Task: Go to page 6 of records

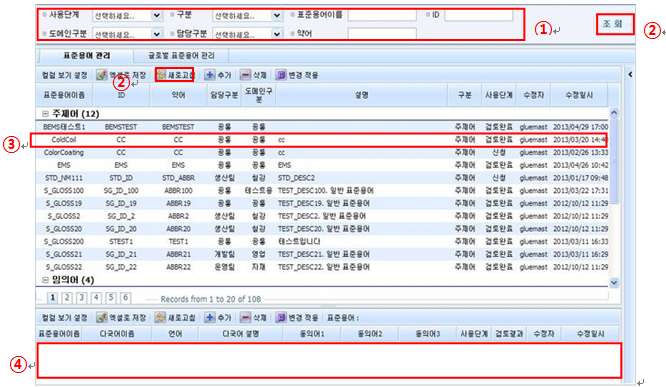Action: tap(126, 298)
